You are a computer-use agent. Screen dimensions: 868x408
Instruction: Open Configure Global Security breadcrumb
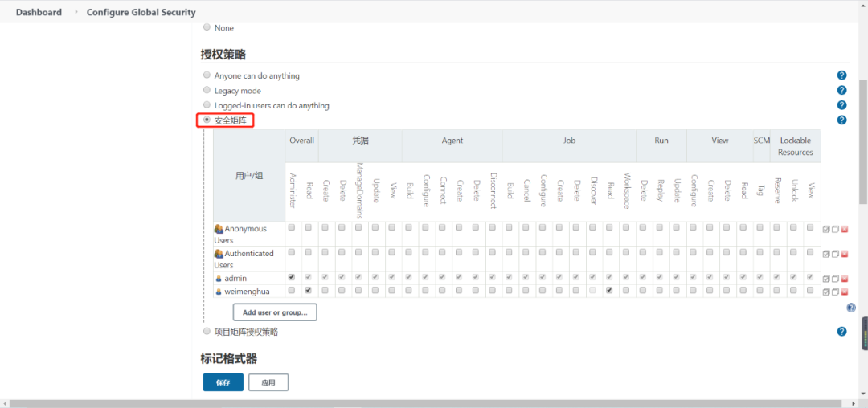click(x=141, y=12)
